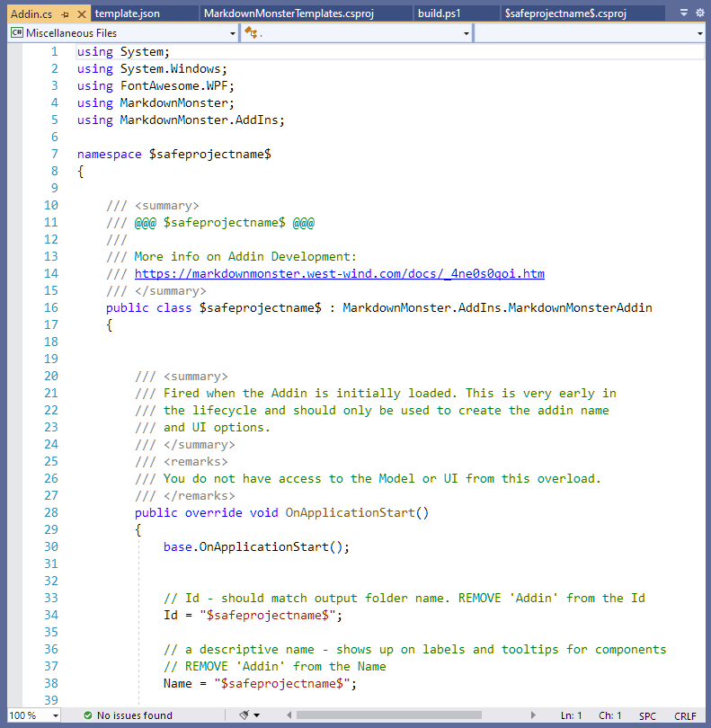Screen dimensions: 711x728
Task: Click CRLF line ending indicator
Action: point(685,716)
